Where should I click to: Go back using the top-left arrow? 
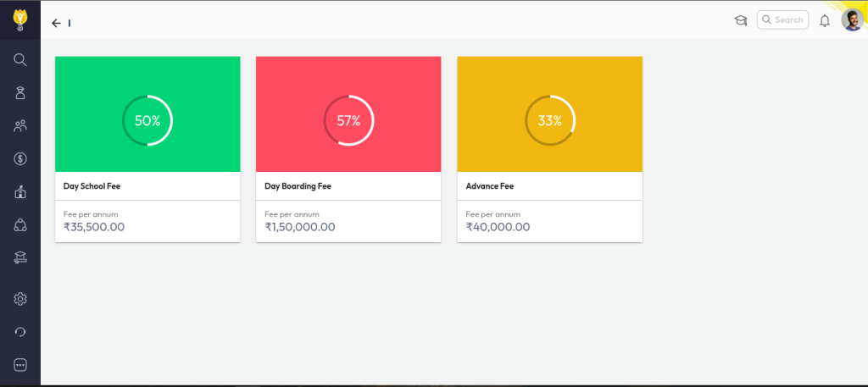tap(56, 23)
